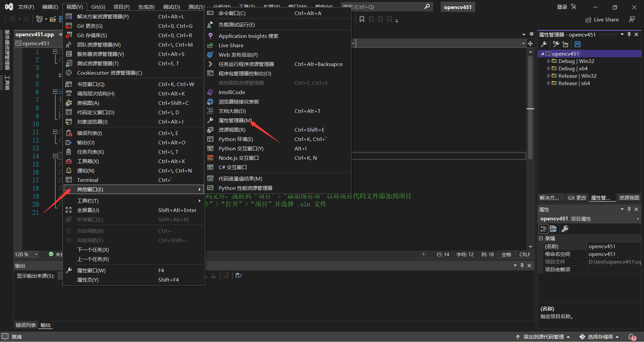This screenshot has width=644, height=342.
Task: Click the blue Save icon in Property Manager
Action: [578, 44]
